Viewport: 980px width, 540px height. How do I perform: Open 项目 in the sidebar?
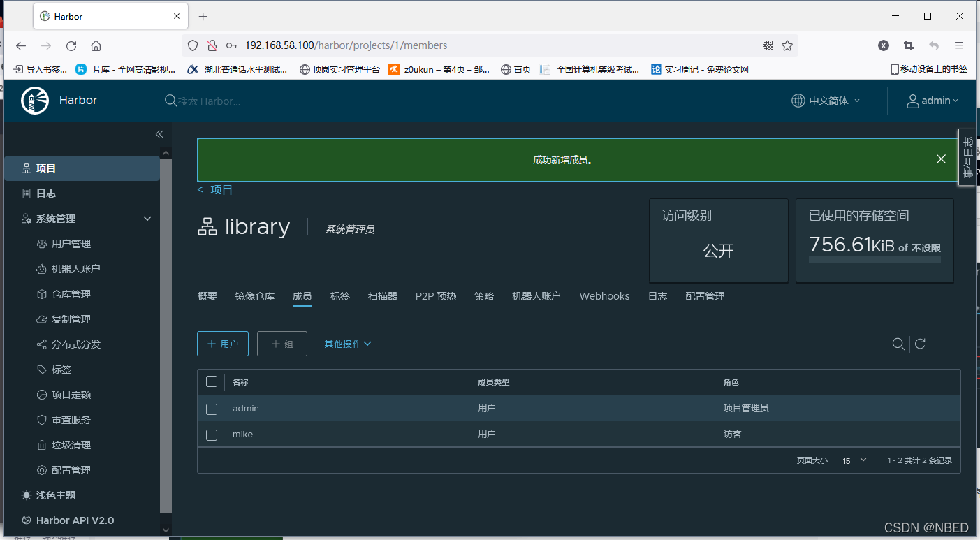pyautogui.click(x=82, y=168)
